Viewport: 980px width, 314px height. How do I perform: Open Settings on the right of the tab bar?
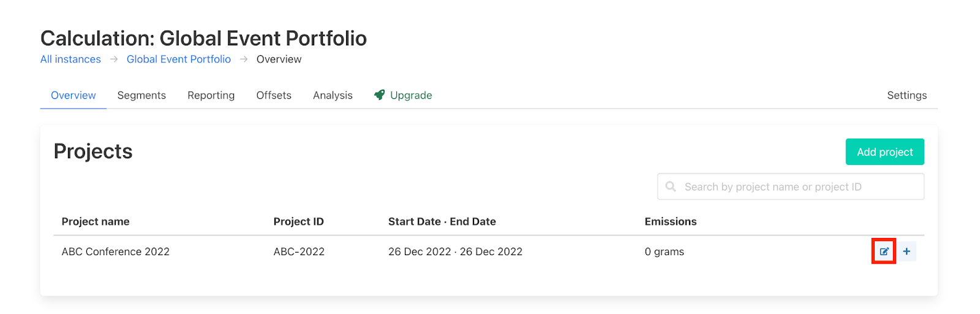[907, 95]
